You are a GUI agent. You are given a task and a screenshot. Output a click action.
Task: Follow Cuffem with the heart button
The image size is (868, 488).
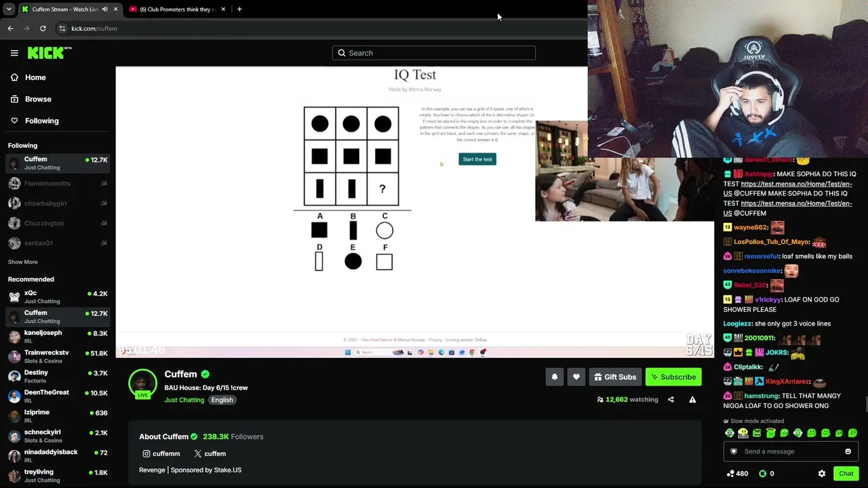pos(576,377)
